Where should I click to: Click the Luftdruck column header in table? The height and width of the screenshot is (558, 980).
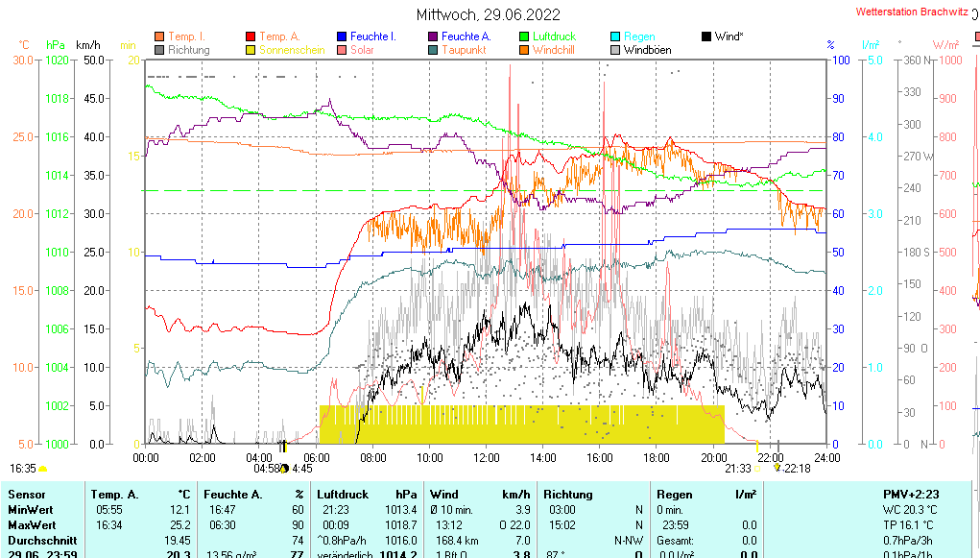(x=343, y=494)
